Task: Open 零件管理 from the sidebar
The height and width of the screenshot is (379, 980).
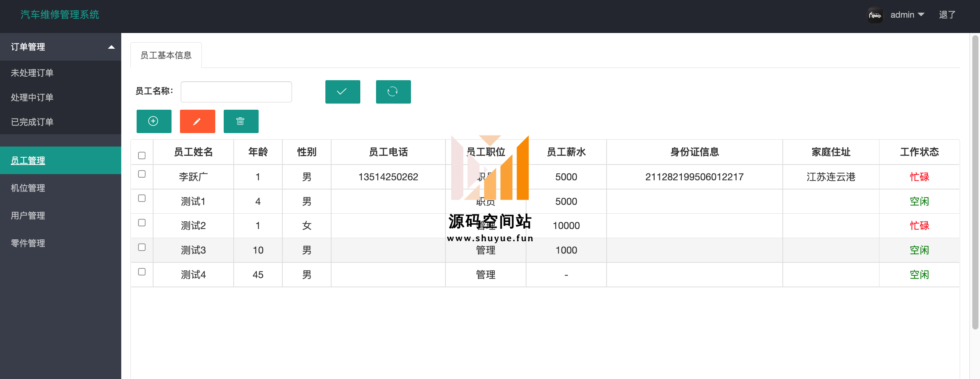Action: point(28,243)
